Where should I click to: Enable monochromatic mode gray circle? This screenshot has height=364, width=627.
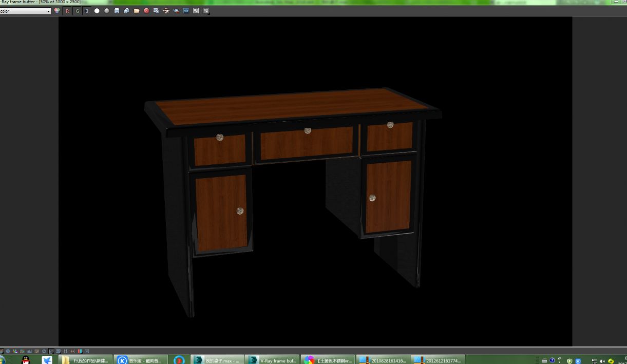coord(106,11)
